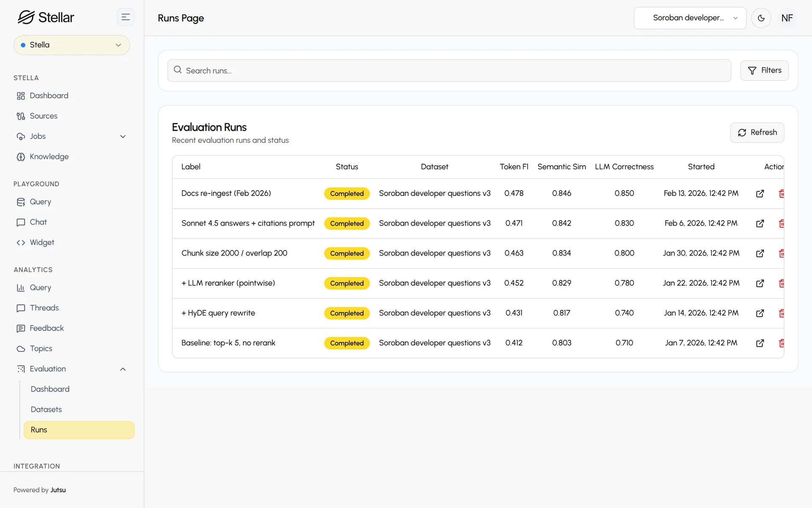Select the Runs item in the sidebar
Screen dimensions: 812x508
pyautogui.click(x=79, y=430)
